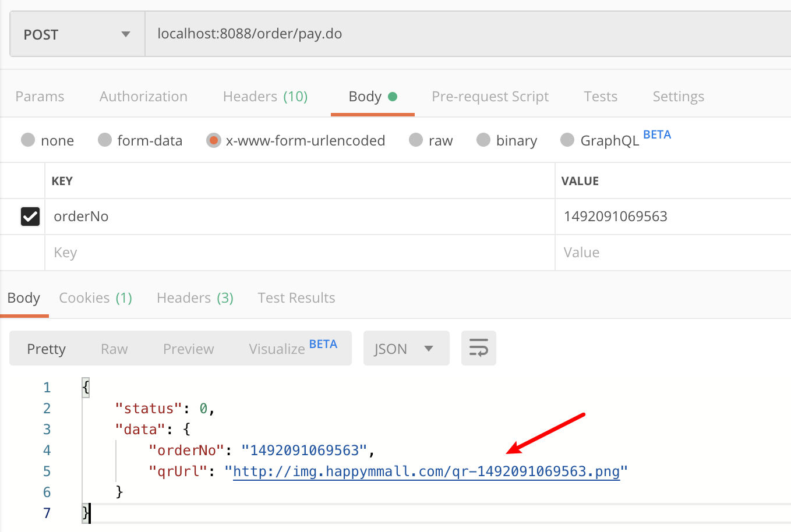The image size is (791, 532).
Task: Open the Pre-request Script tab
Action: [490, 96]
